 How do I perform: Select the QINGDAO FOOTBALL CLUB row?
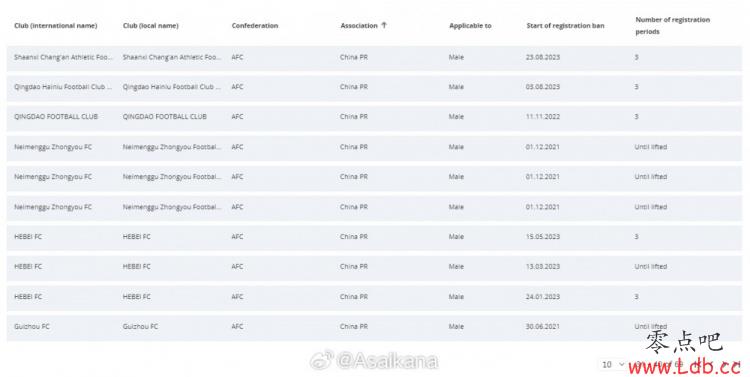tap(374, 117)
